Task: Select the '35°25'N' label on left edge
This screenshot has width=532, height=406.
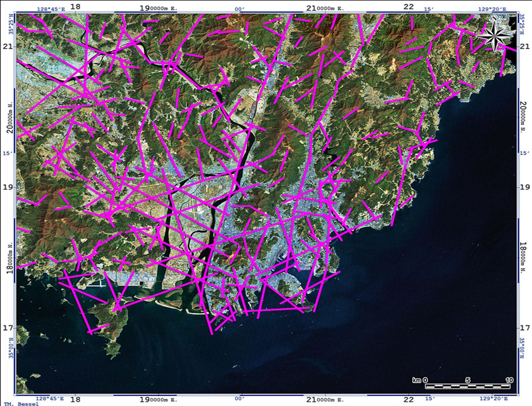Action: coord(12,24)
